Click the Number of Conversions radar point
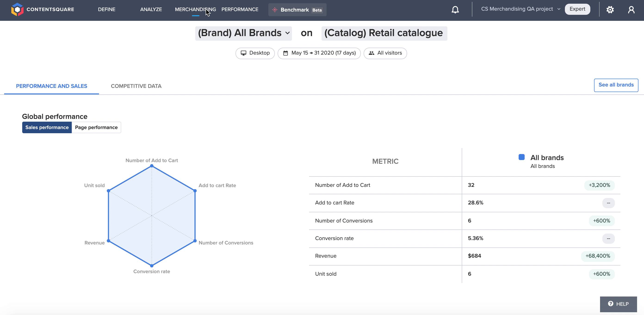The image size is (644, 315). 195,241
